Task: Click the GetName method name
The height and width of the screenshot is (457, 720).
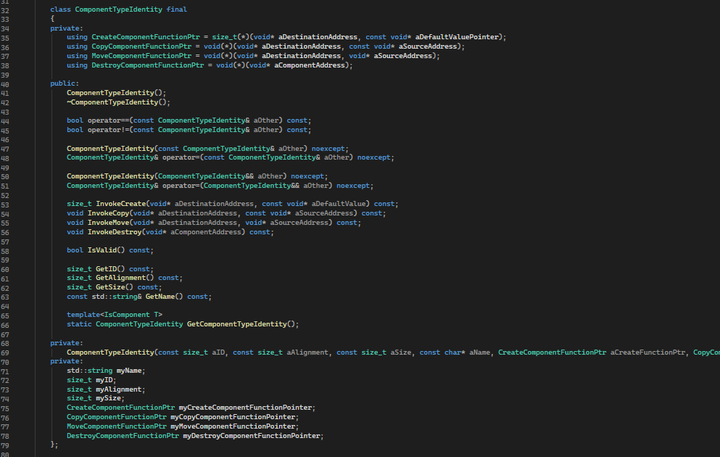Action: [x=165, y=296]
